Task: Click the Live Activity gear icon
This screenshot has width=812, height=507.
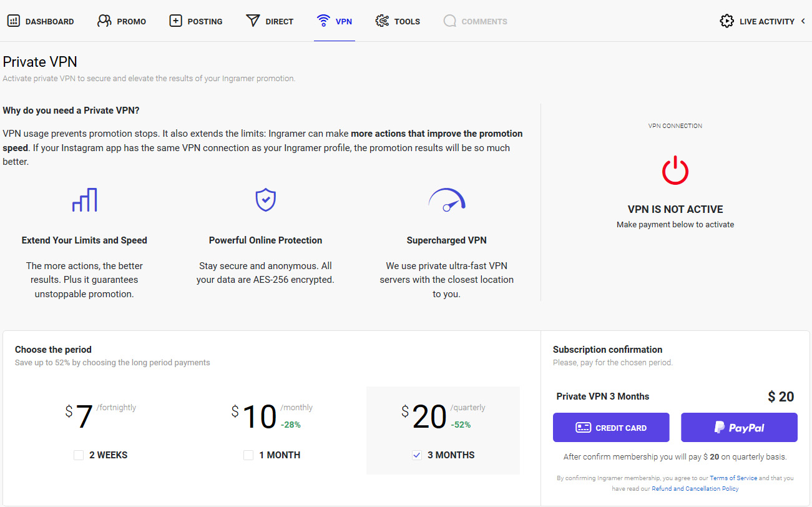Action: 726,21
